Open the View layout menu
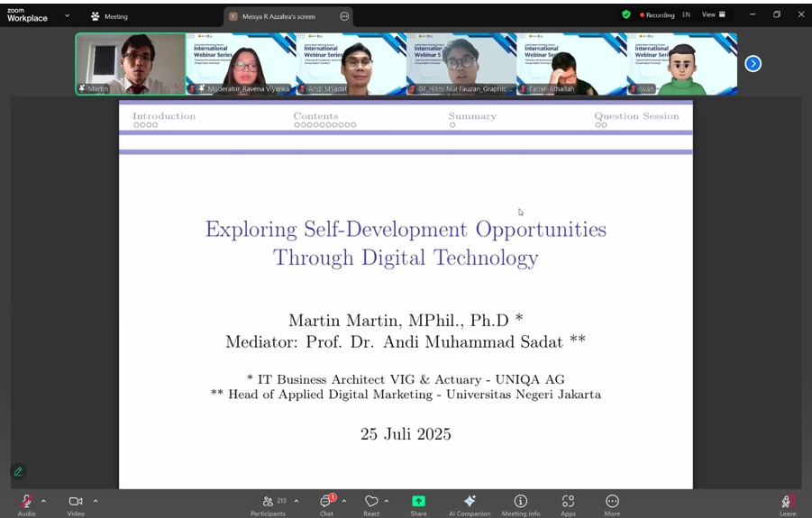Image resolution: width=812 pixels, height=518 pixels. click(714, 14)
